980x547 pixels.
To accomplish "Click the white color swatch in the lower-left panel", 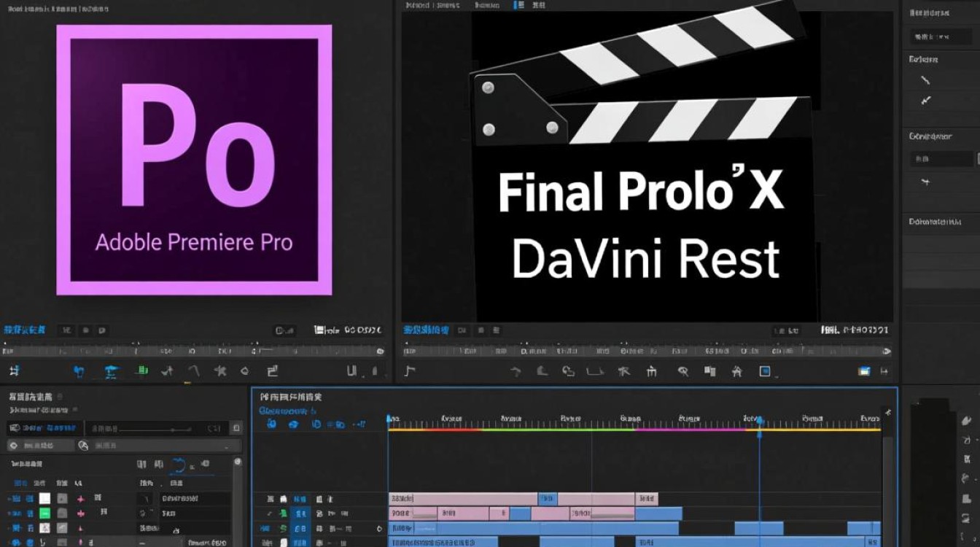I will click(45, 499).
